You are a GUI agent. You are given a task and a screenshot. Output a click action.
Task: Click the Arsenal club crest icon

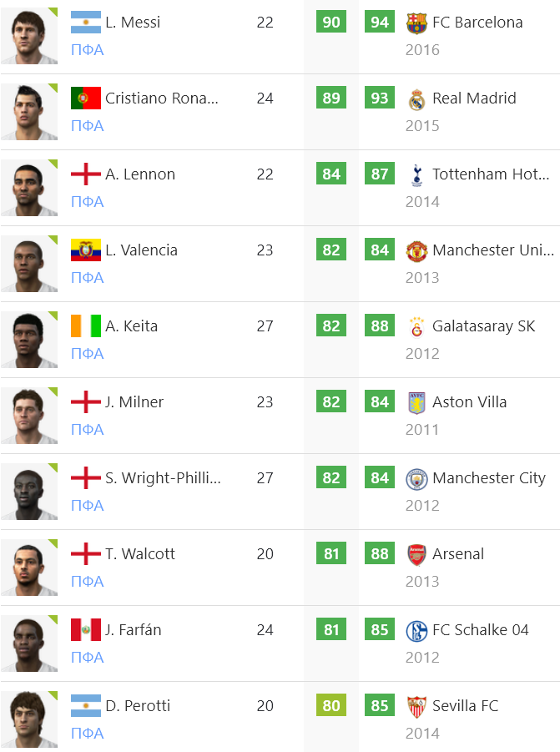point(416,554)
